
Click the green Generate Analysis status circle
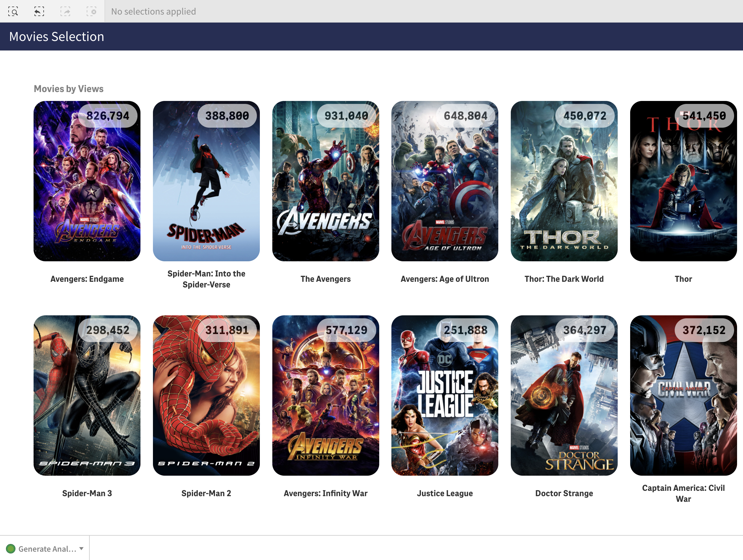coord(11,549)
